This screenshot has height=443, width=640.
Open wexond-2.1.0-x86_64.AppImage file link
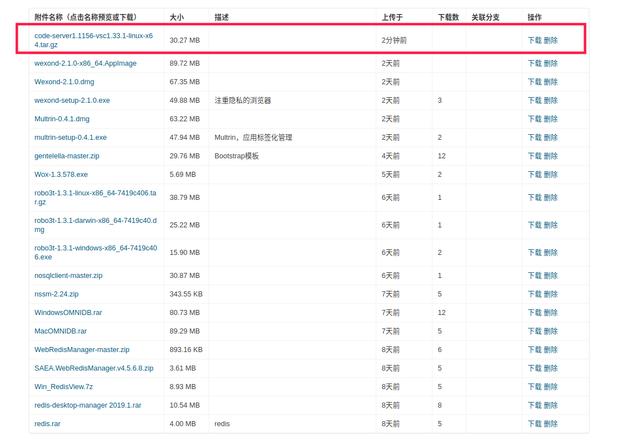[85, 63]
